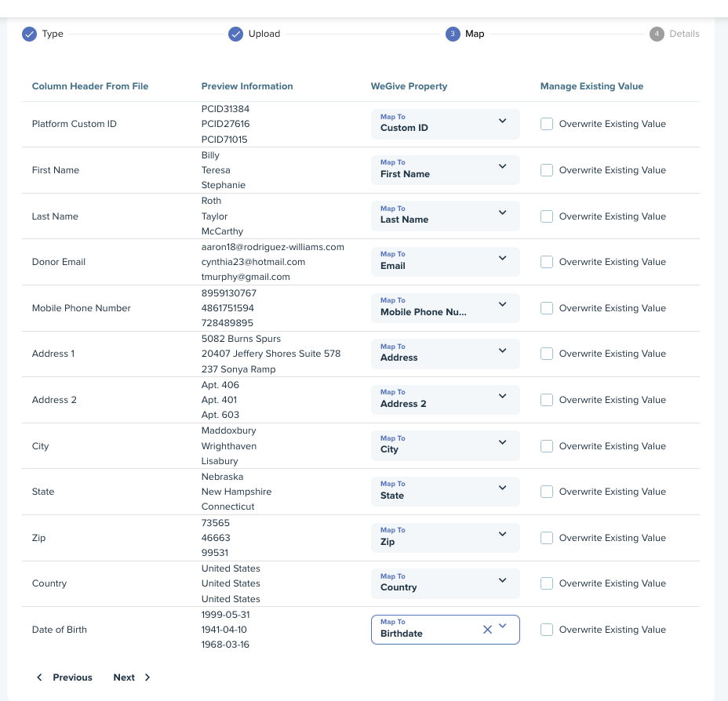
Task: Click the right chevron beside Next
Action: click(147, 677)
